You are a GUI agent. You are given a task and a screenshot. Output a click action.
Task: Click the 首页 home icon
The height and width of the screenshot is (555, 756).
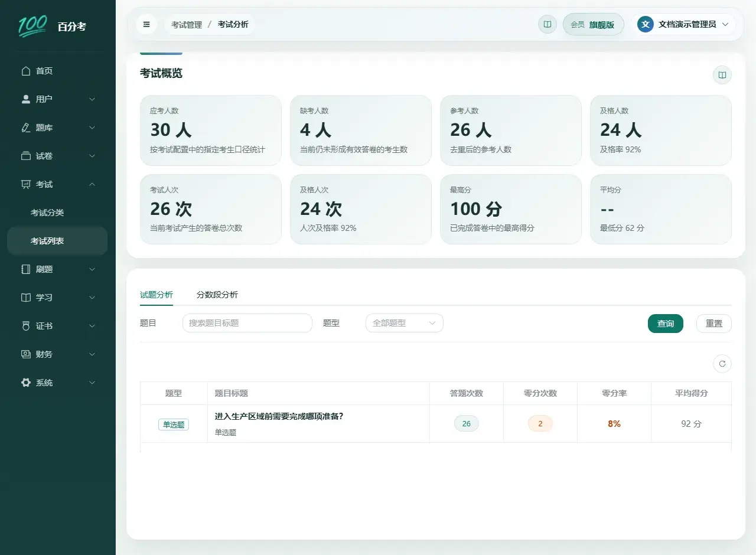point(25,71)
